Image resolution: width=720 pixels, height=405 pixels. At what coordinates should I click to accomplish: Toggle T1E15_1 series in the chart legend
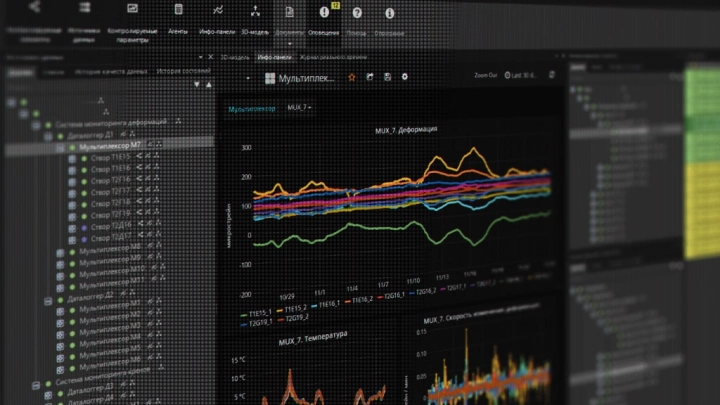point(263,312)
